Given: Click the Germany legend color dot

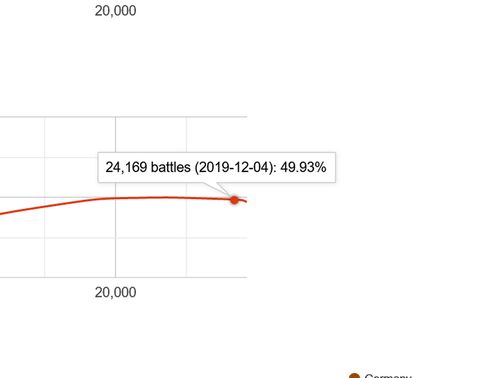Looking at the screenshot, I should pos(354,376).
